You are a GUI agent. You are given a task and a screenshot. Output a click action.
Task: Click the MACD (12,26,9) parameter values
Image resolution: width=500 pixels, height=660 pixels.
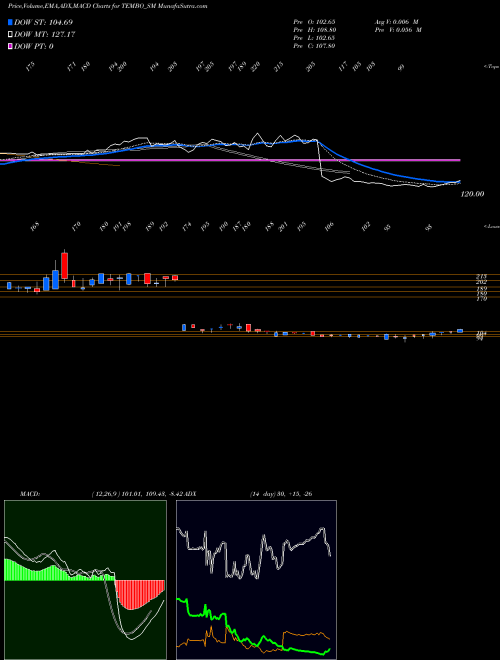pos(138,493)
